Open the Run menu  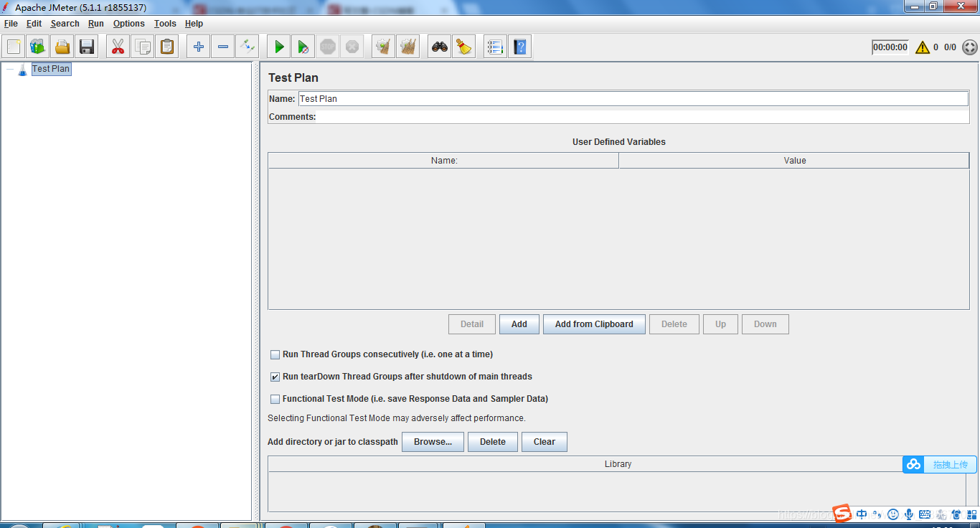[x=96, y=24]
